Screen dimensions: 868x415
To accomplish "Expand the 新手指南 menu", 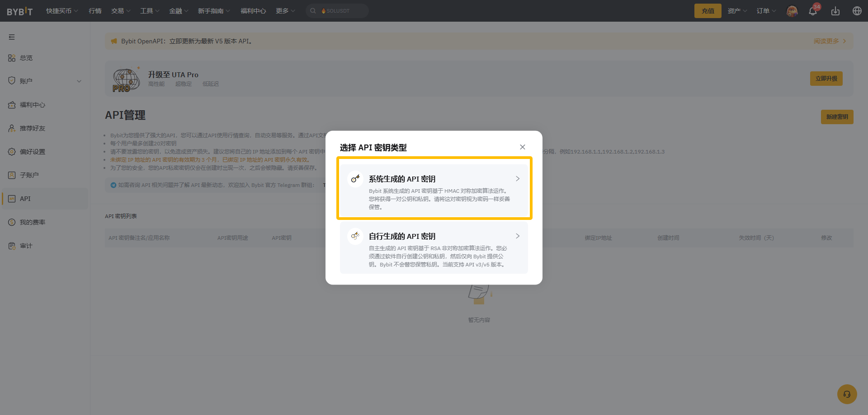I will pos(214,11).
